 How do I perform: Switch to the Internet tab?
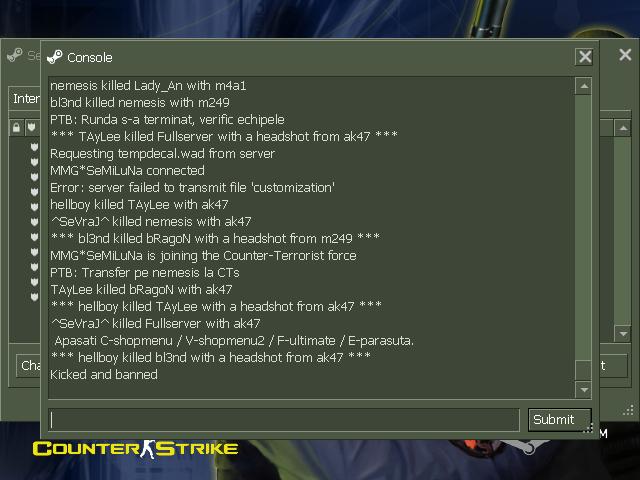coord(24,99)
